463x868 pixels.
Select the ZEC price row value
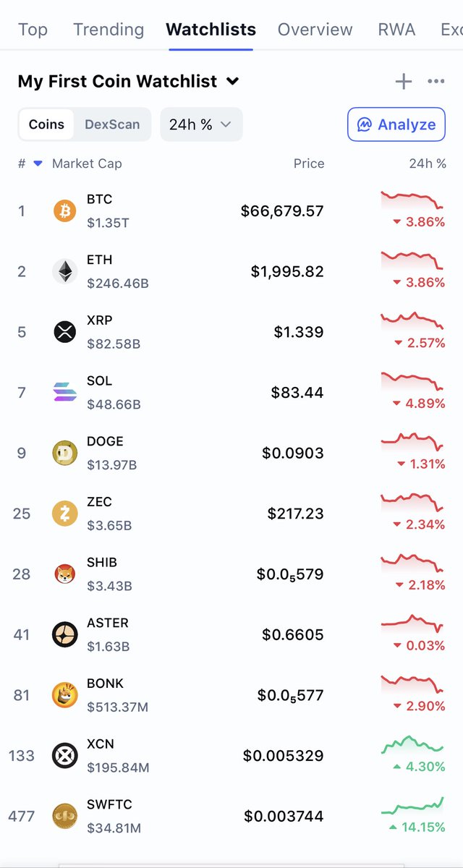[x=295, y=514]
